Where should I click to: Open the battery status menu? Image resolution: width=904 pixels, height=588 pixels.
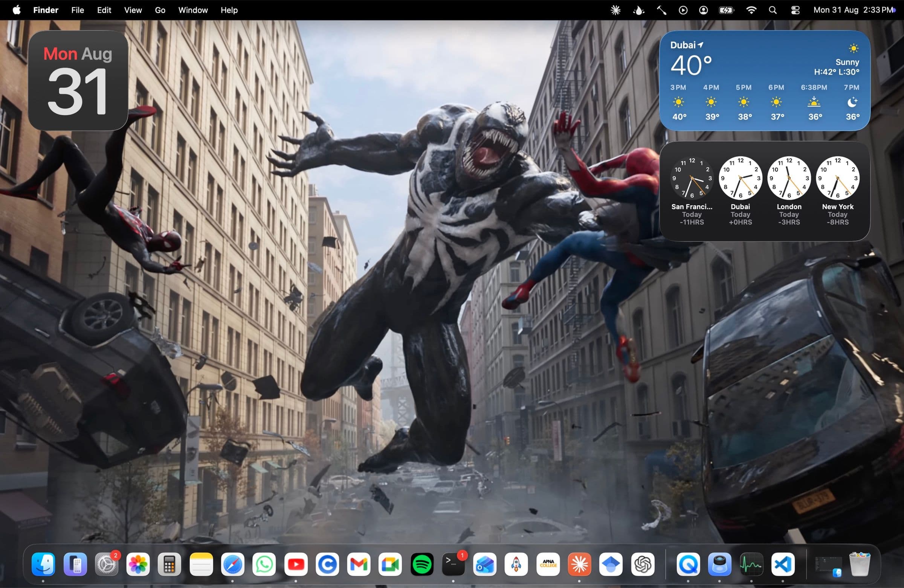tap(726, 10)
